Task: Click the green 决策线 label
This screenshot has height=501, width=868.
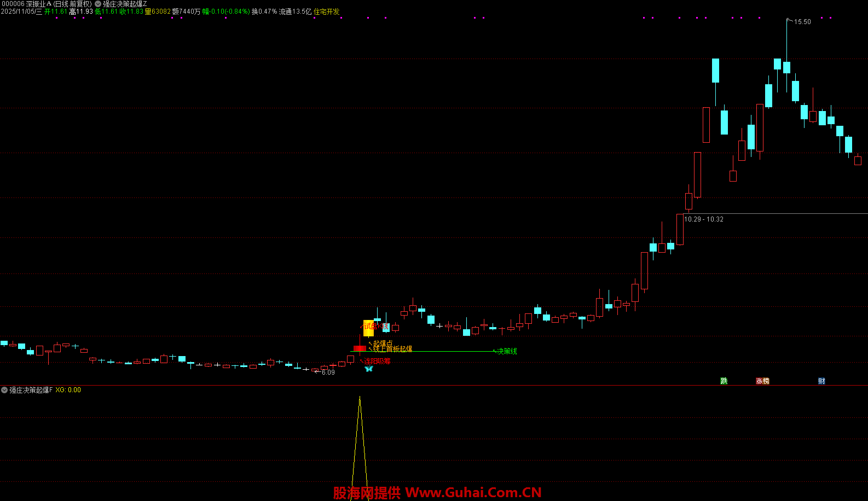Action: click(x=506, y=351)
